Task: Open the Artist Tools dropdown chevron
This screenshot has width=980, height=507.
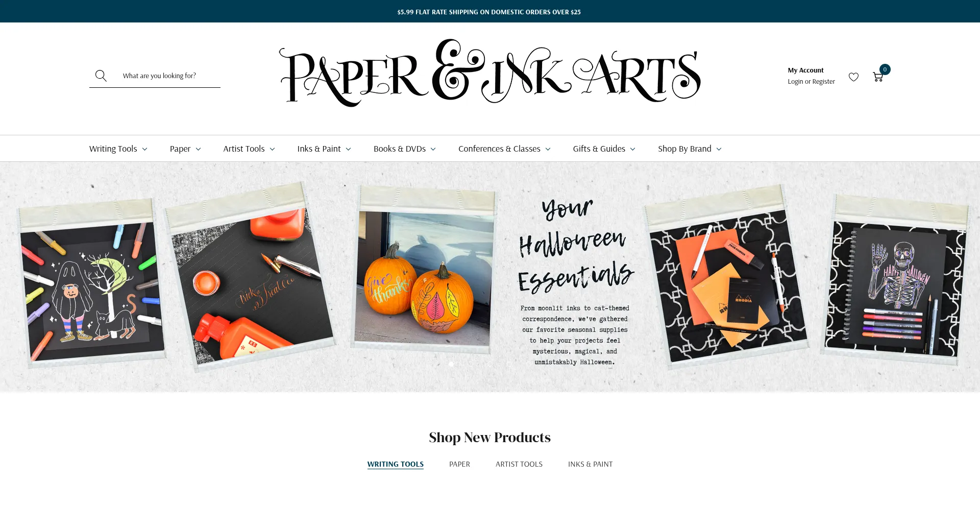Action: tap(272, 149)
